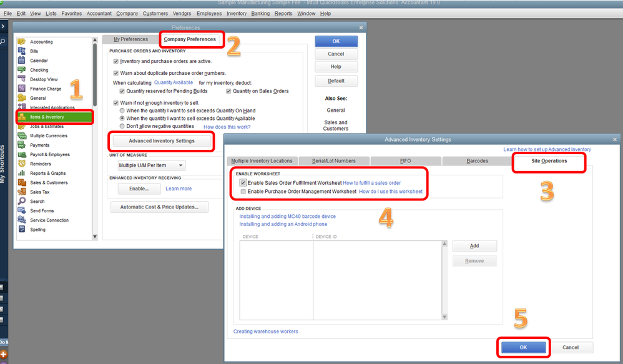This screenshot has height=364, width=623.
Task: Select Don't allow negative quantities option
Action: click(x=122, y=126)
